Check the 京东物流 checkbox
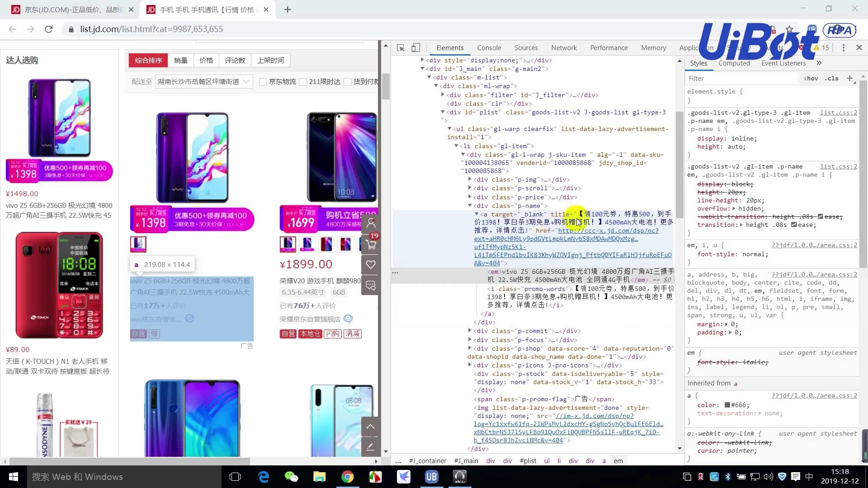 [263, 82]
